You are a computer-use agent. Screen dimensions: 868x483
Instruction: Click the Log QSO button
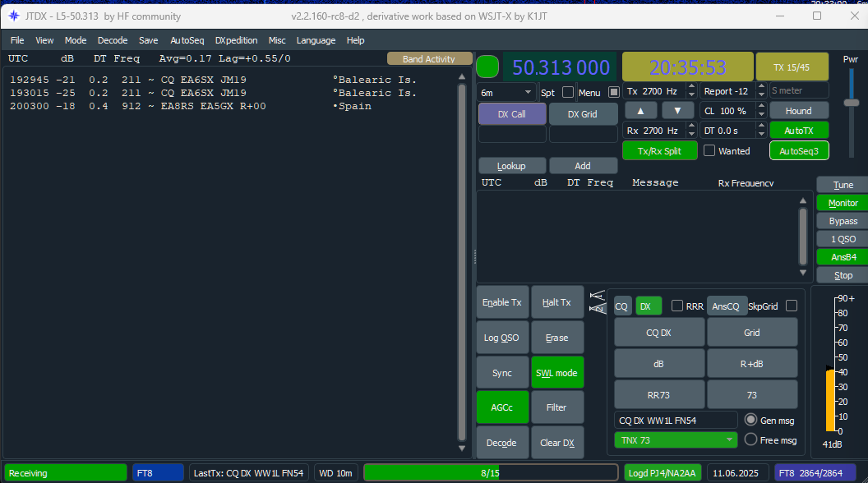tap(502, 338)
